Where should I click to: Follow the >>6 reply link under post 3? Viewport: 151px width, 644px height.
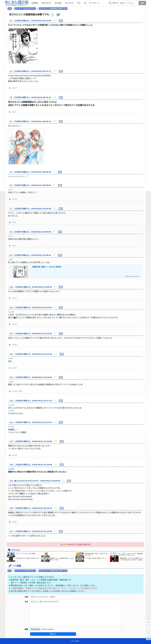[14, 112]
